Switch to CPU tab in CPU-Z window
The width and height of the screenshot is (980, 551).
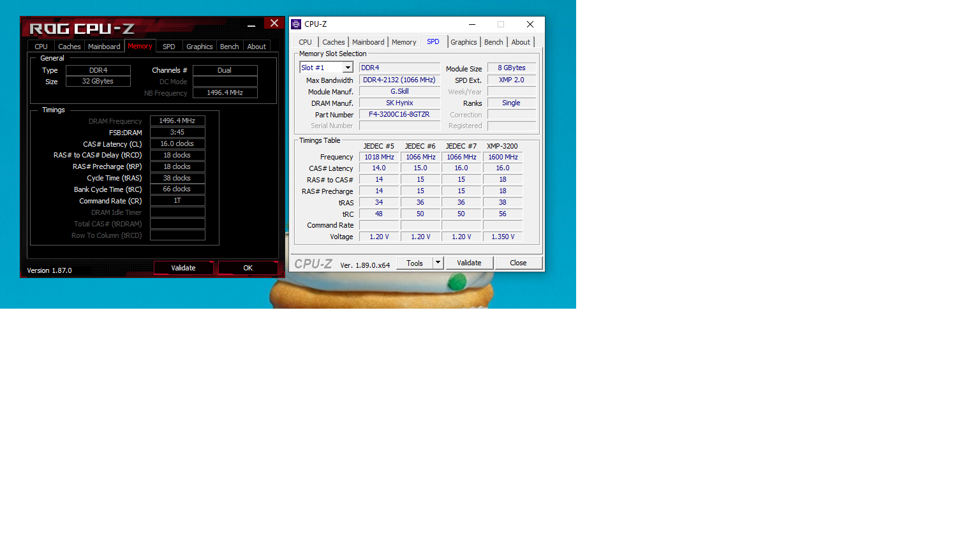pyautogui.click(x=306, y=42)
